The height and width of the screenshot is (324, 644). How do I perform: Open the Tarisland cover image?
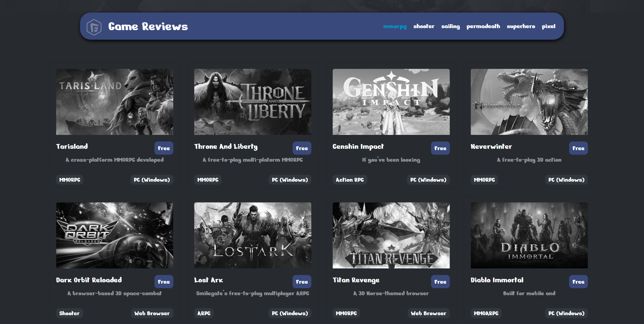[115, 102]
